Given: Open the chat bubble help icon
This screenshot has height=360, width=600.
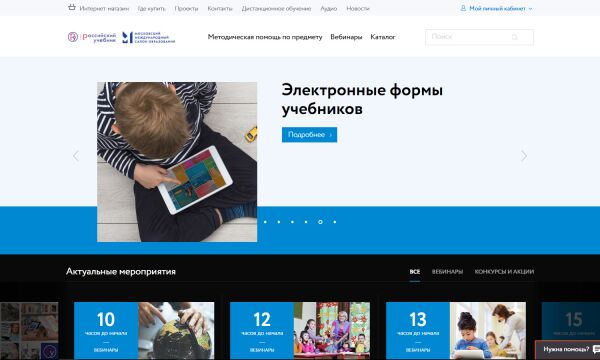Looking at the screenshot, I should [x=596, y=349].
